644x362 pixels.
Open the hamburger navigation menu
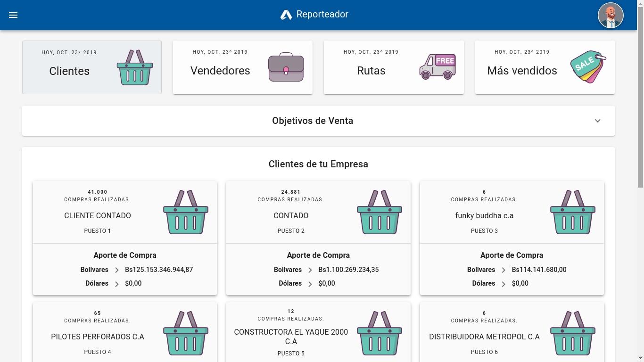click(x=13, y=15)
